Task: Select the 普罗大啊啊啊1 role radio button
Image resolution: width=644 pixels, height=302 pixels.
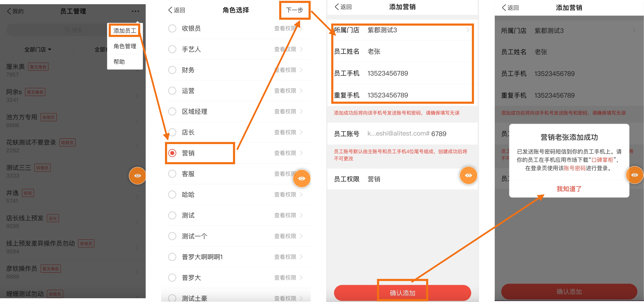Action: (172, 257)
